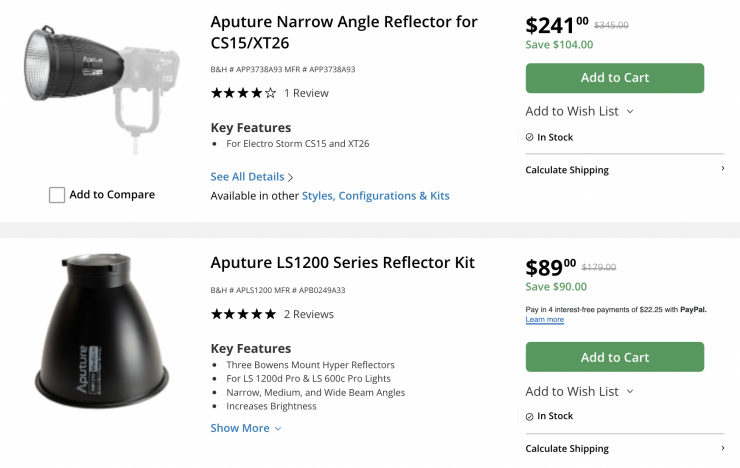Screen dimensions: 740x468
Task: Expand Show More key features
Action: 246,428
